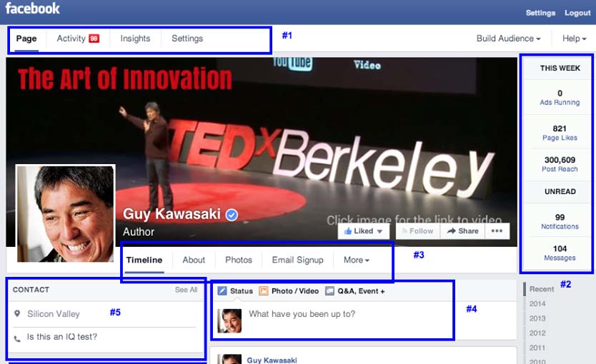Click the Guy Kawasaki name on cover

[172, 214]
